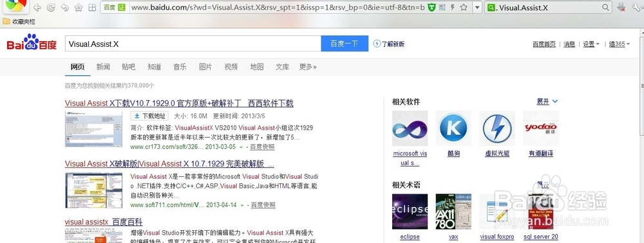Open result Visual Assist X破解版 完美破解版
This screenshot has height=243, width=644.
tap(169, 164)
